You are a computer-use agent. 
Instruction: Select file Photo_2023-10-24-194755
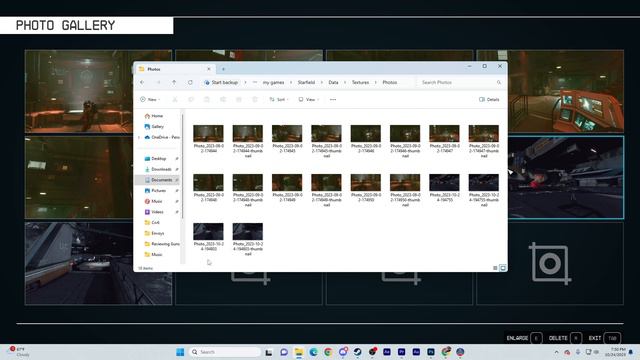444,188
